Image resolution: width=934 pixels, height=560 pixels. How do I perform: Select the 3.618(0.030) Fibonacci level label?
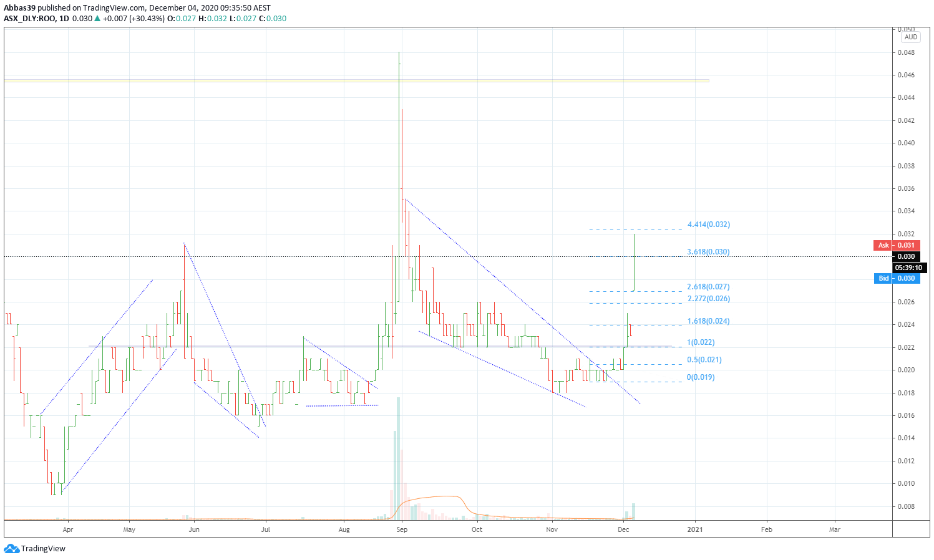click(x=708, y=252)
